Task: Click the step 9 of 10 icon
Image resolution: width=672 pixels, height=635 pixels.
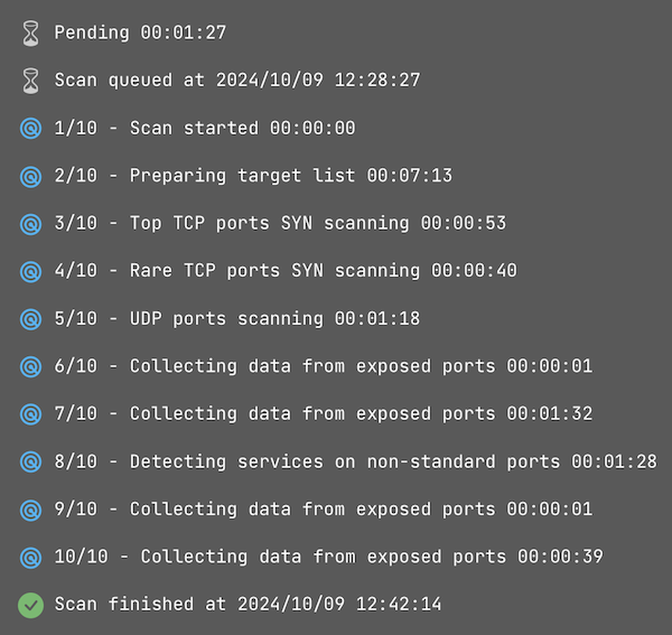Action: (30, 509)
